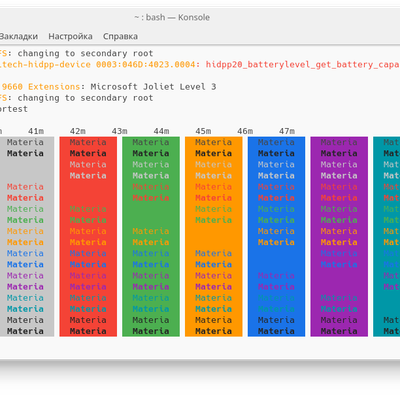Click non-bold green Materia in the blue column
This screenshot has width=400, height=400.
(276, 209)
